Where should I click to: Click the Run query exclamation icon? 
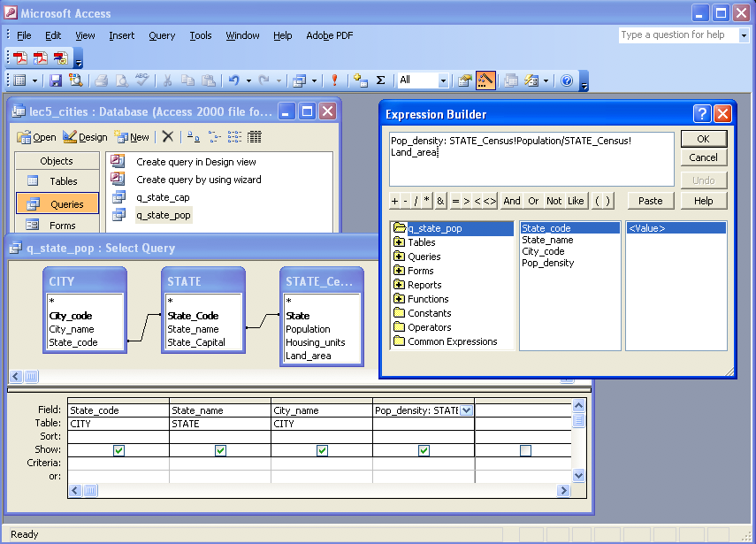coord(335,80)
